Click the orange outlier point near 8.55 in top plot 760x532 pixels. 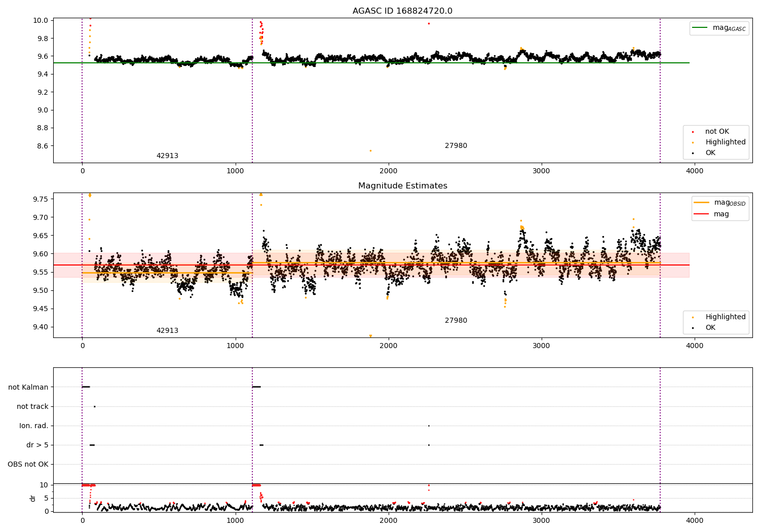pyautogui.click(x=370, y=150)
